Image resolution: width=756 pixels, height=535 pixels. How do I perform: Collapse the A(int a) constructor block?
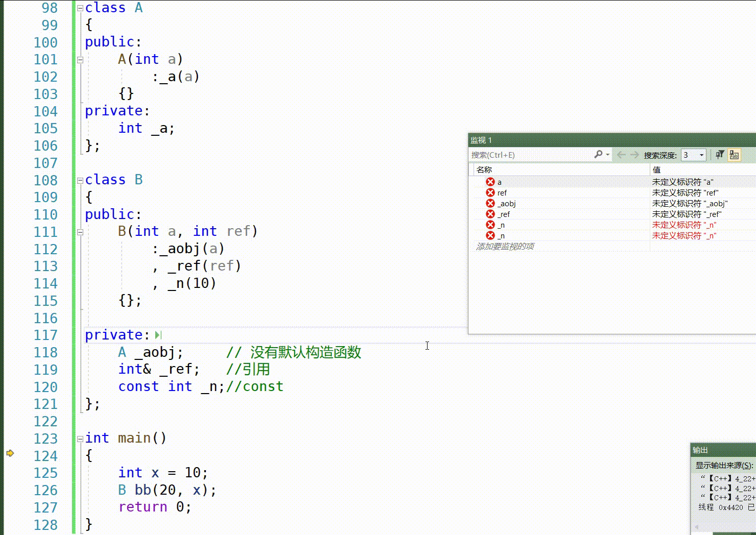(x=80, y=60)
